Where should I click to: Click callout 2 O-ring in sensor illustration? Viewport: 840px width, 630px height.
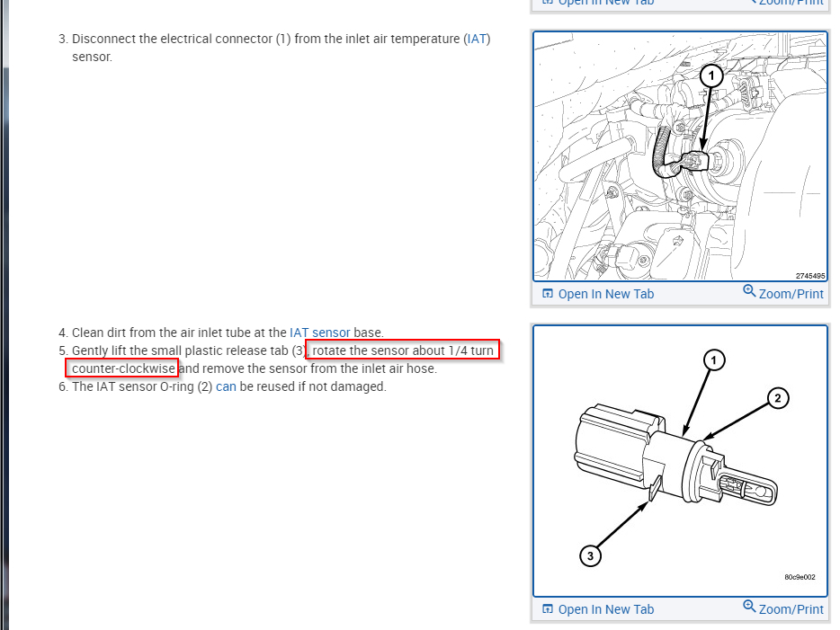coord(778,398)
